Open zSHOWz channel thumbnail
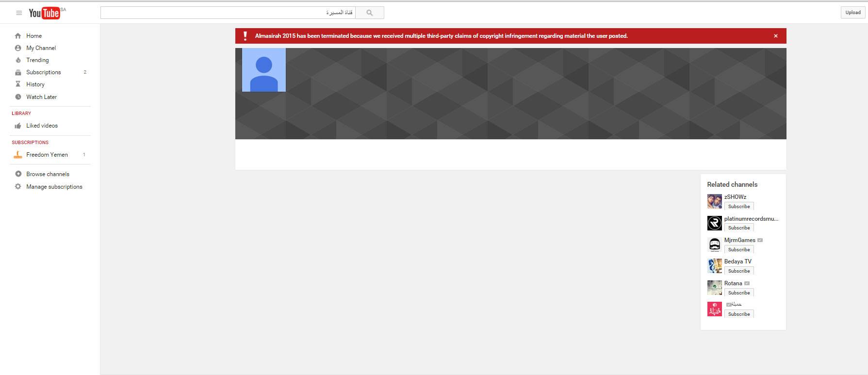 pos(714,201)
